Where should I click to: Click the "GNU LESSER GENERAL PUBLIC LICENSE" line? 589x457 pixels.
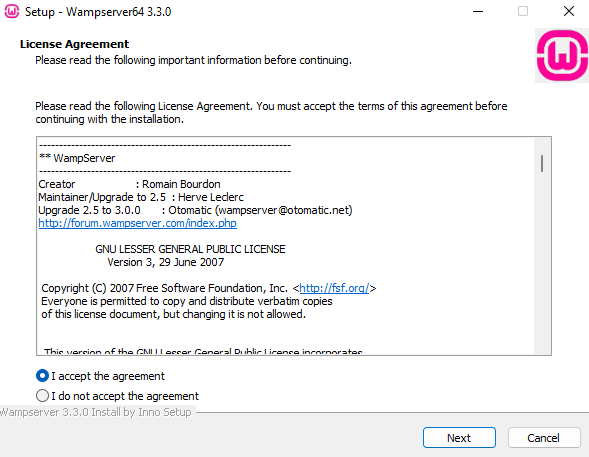[190, 249]
